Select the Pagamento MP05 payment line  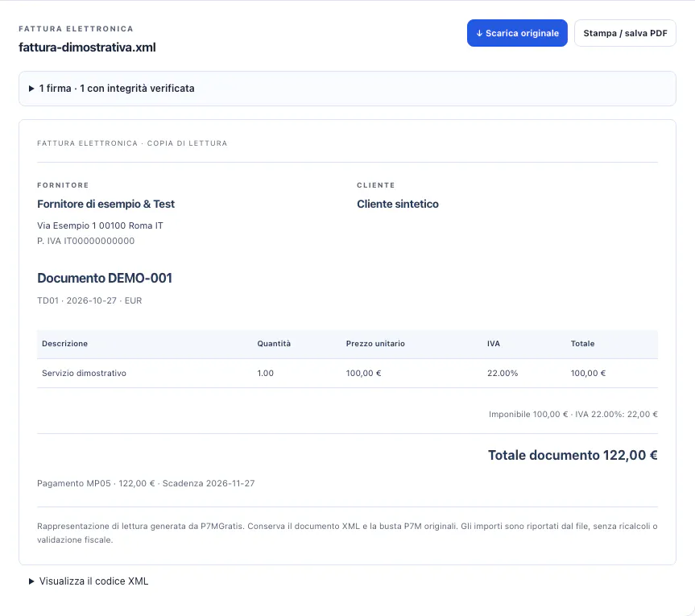(x=146, y=483)
